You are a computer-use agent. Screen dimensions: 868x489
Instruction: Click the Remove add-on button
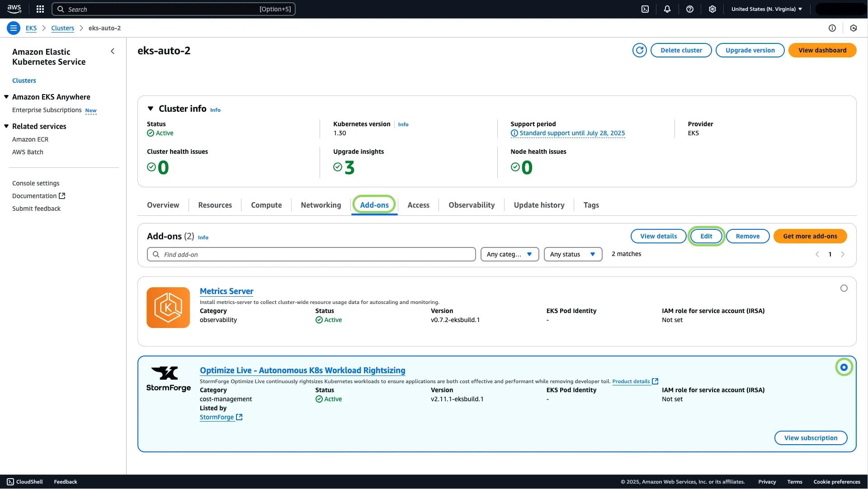pyautogui.click(x=748, y=236)
